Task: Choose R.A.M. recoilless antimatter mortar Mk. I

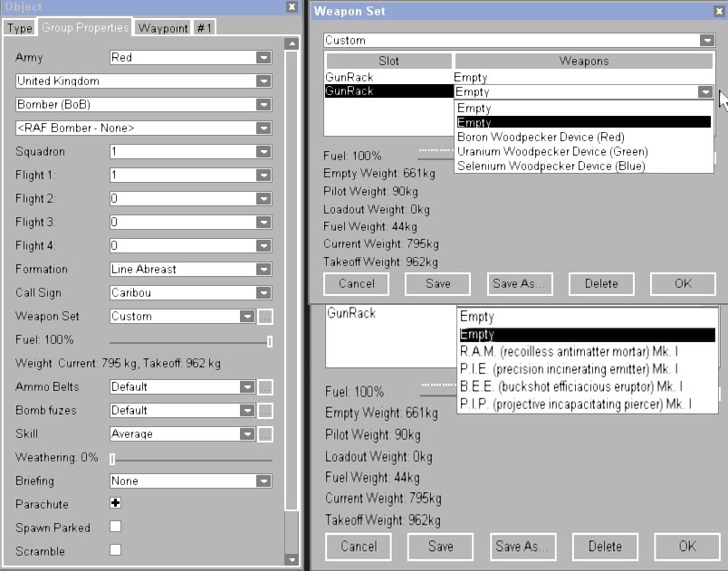Action: [588, 352]
